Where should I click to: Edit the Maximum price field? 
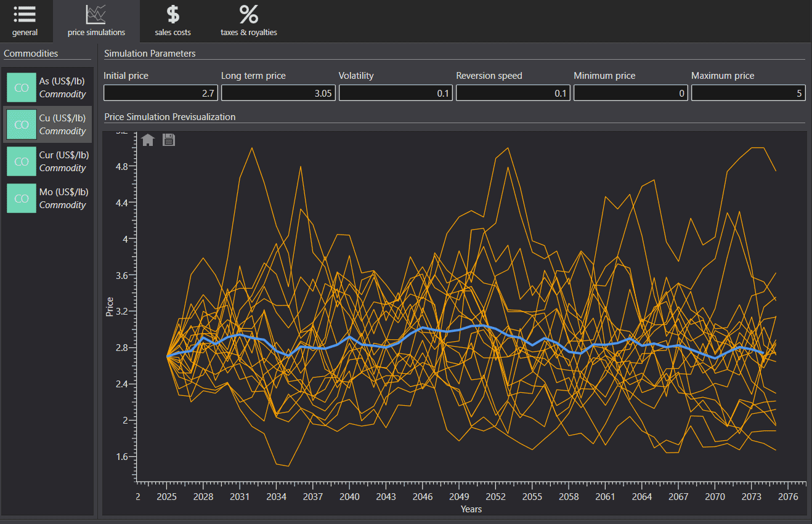point(749,93)
